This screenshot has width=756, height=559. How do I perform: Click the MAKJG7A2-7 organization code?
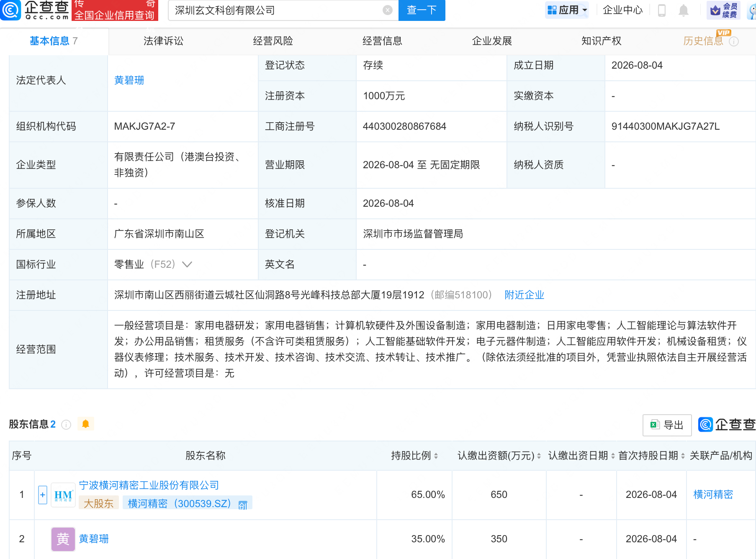point(144,126)
